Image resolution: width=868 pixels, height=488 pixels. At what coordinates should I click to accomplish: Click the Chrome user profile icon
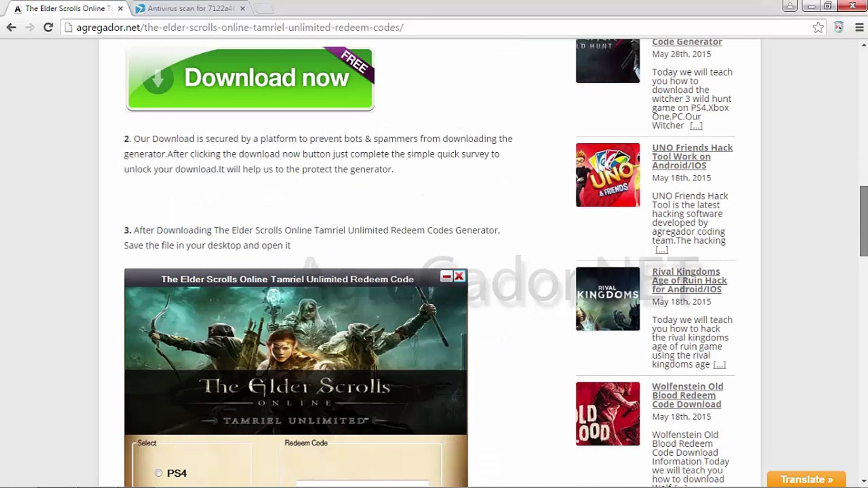click(789, 6)
